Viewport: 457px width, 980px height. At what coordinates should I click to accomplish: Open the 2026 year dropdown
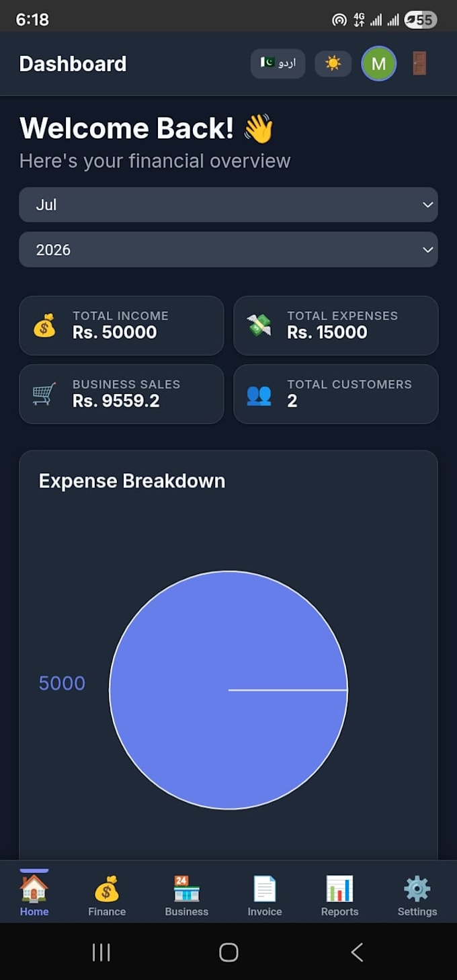click(x=229, y=249)
